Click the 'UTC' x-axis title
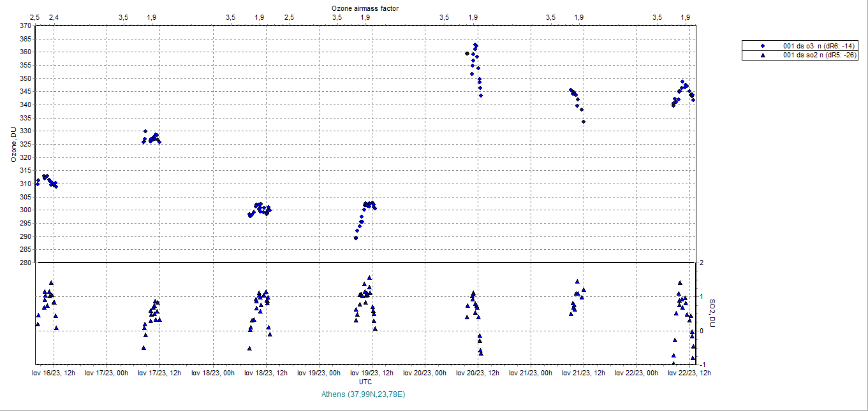 tap(365, 382)
